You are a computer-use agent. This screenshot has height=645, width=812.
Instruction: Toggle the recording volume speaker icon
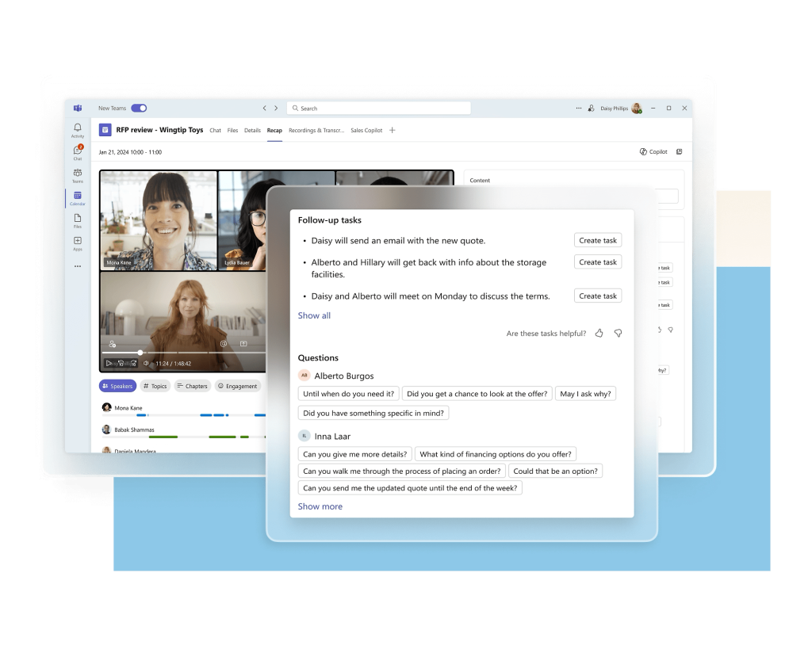[x=147, y=364]
